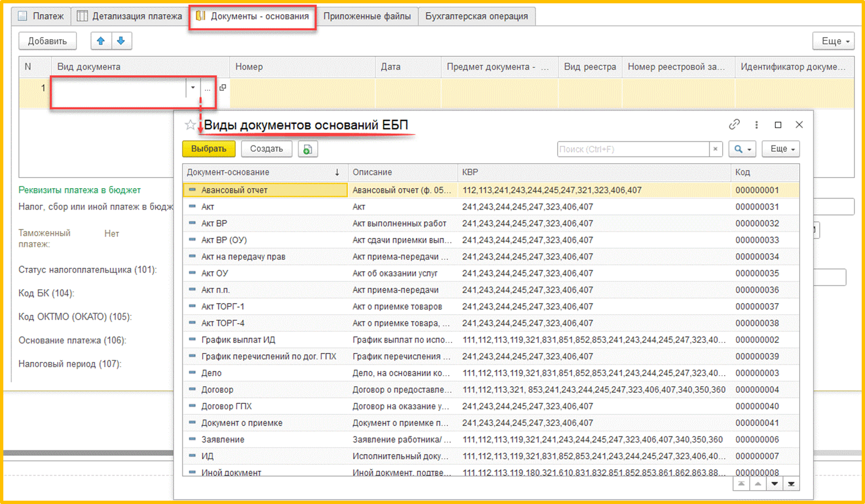This screenshot has height=504, width=865.
Task: Click code 000000007
Action: pyautogui.click(x=757, y=456)
